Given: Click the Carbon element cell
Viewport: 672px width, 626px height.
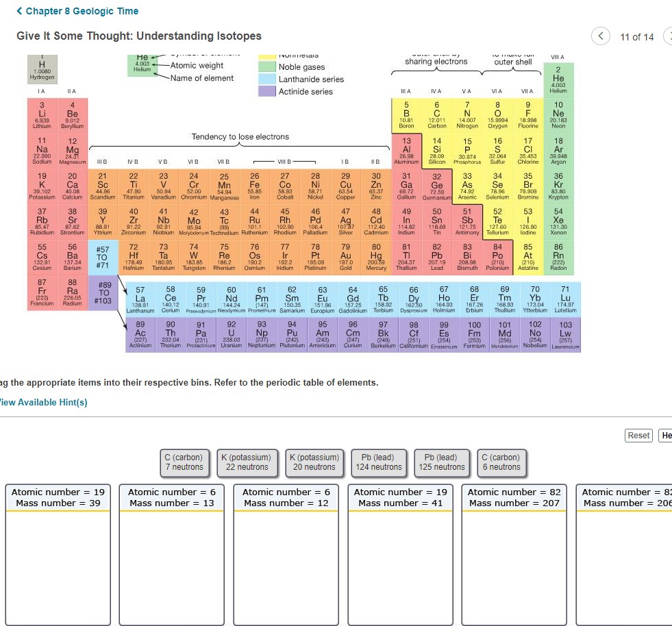Looking at the screenshot, I should [437, 115].
